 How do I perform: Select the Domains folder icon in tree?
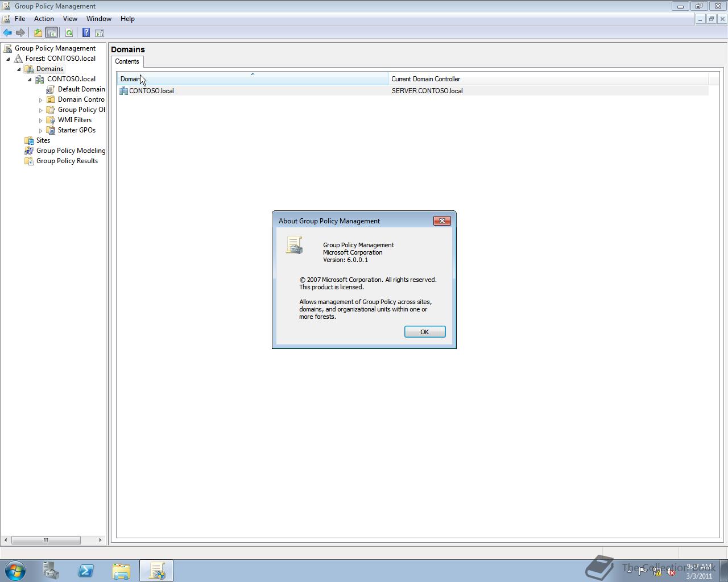29,69
